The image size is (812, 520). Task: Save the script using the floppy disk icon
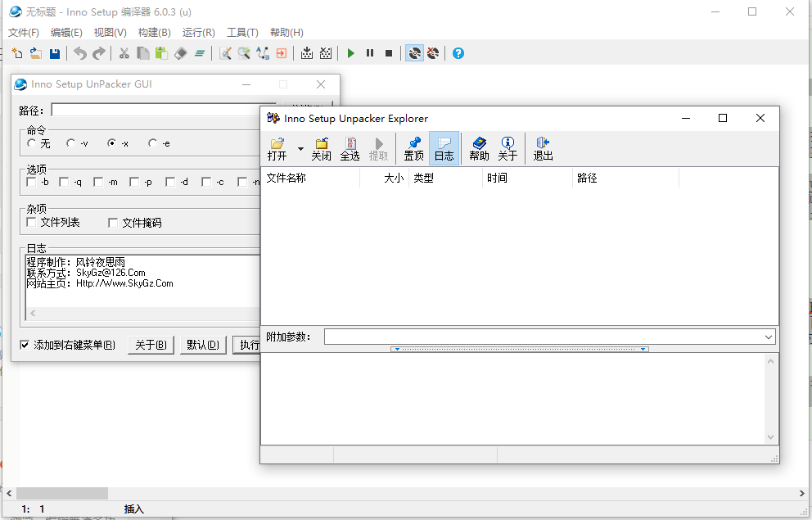click(x=54, y=53)
